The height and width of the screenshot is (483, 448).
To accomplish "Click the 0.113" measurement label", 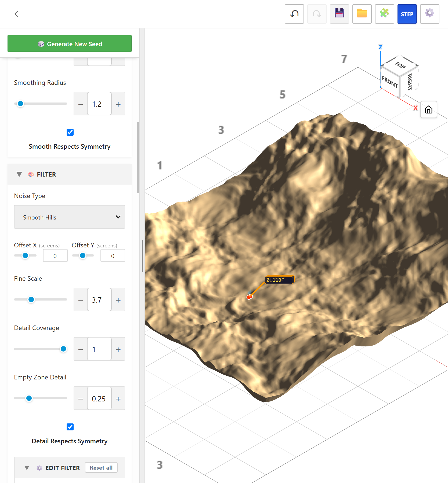I will 279,280.
